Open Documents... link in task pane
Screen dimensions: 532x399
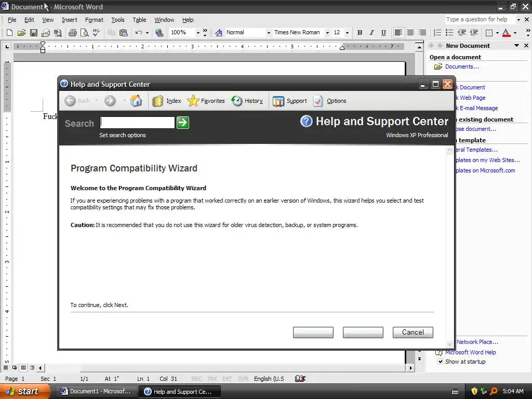pos(462,66)
